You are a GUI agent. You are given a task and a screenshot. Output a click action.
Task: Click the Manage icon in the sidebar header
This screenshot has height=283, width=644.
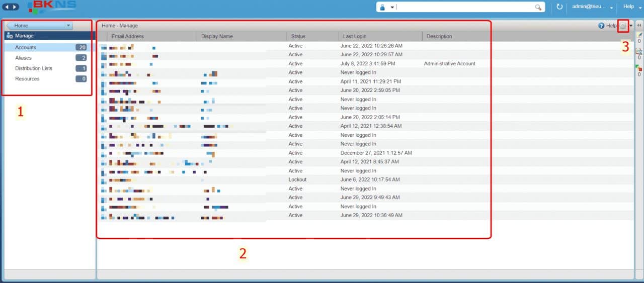click(x=10, y=36)
